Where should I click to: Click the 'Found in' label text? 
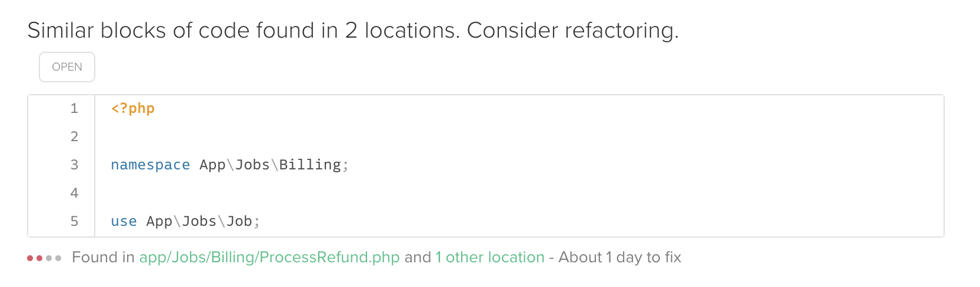[x=103, y=258]
